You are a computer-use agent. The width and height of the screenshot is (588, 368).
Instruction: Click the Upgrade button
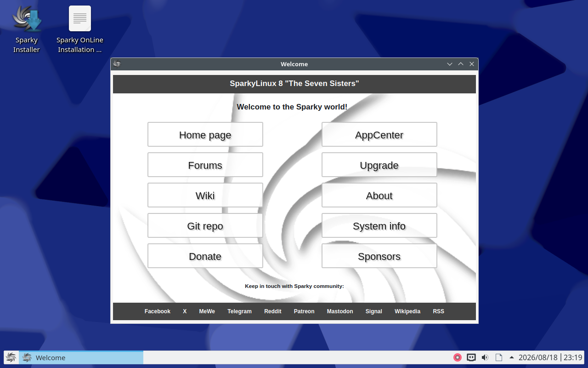[379, 165]
